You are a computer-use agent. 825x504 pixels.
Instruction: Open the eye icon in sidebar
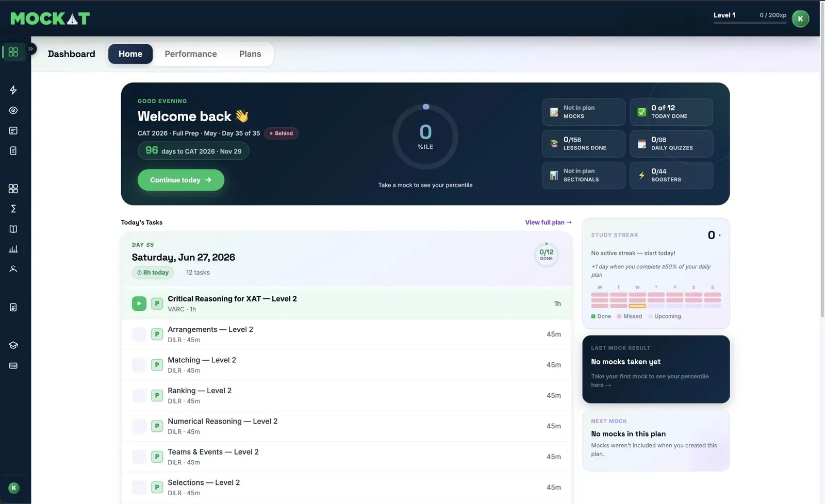[x=13, y=110]
